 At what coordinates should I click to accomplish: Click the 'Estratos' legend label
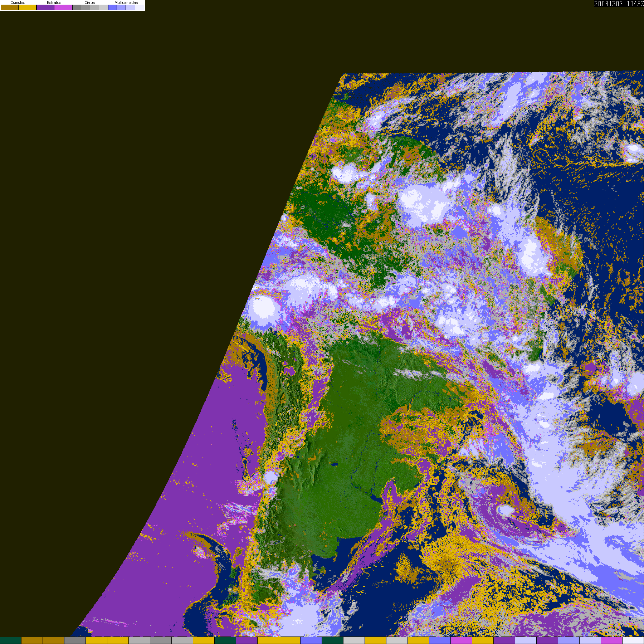pos(54,3)
